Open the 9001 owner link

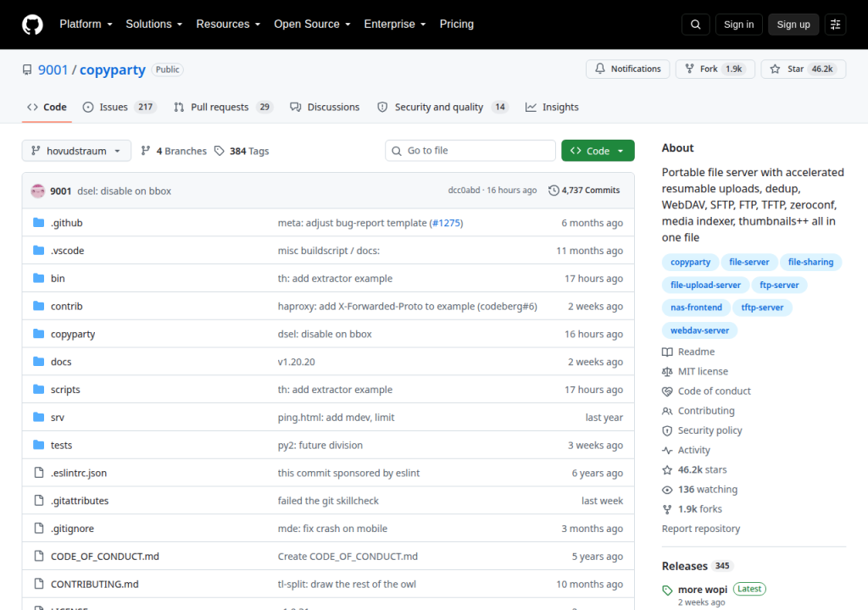[53, 69]
